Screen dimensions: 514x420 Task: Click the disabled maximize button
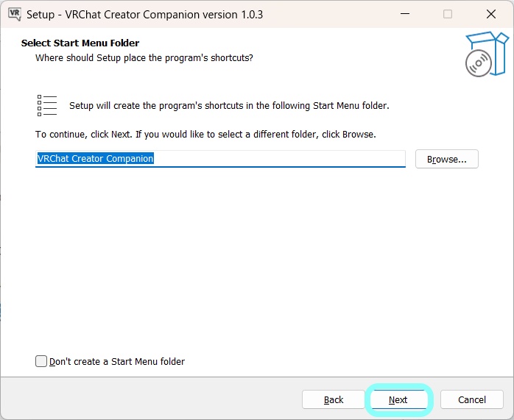[448, 14]
